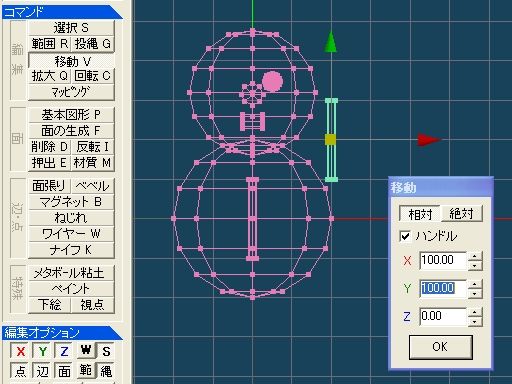512x384 pixels.
Task: Click the Z value field showing 0.00
Action: tap(443, 316)
